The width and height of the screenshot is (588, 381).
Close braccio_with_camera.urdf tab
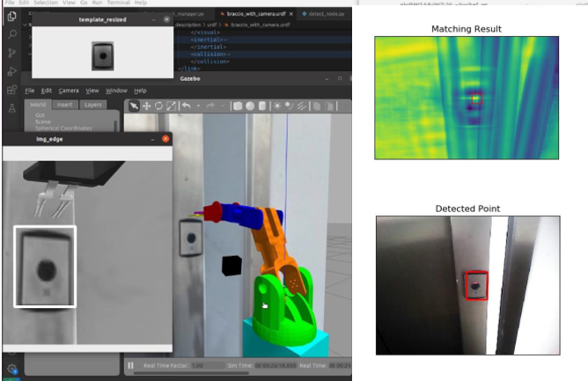point(291,14)
